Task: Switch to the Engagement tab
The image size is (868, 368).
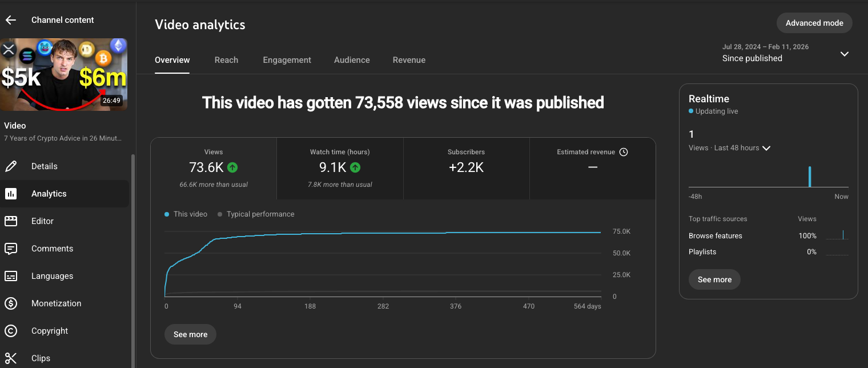Action: coord(287,59)
